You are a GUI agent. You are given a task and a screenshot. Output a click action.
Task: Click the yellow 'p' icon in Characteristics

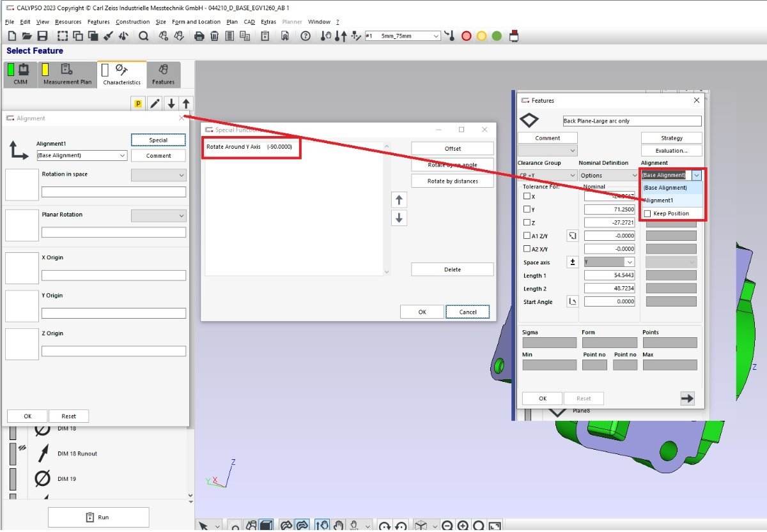[138, 103]
